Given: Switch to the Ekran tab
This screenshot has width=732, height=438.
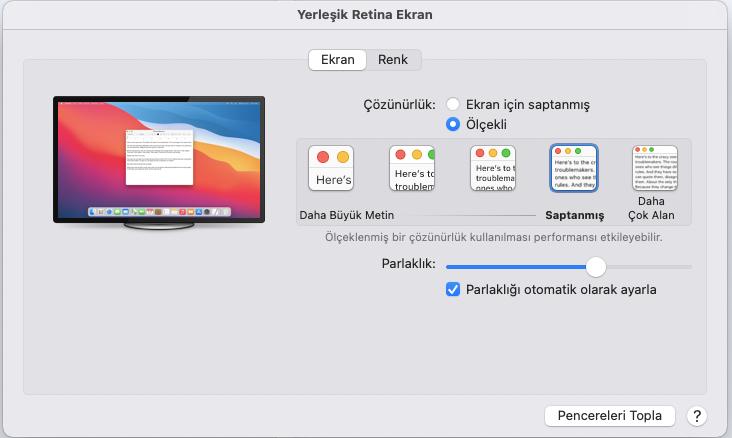Looking at the screenshot, I should coord(337,60).
